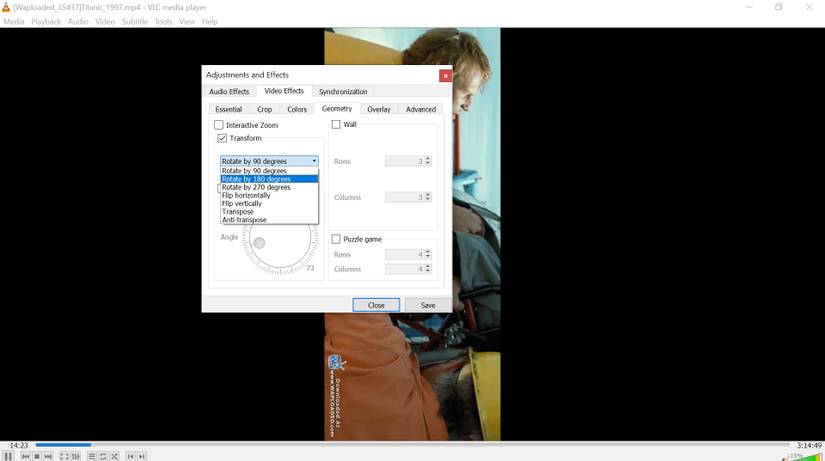This screenshot has height=461, width=825.
Task: Click the Save button in dialog
Action: click(x=428, y=305)
